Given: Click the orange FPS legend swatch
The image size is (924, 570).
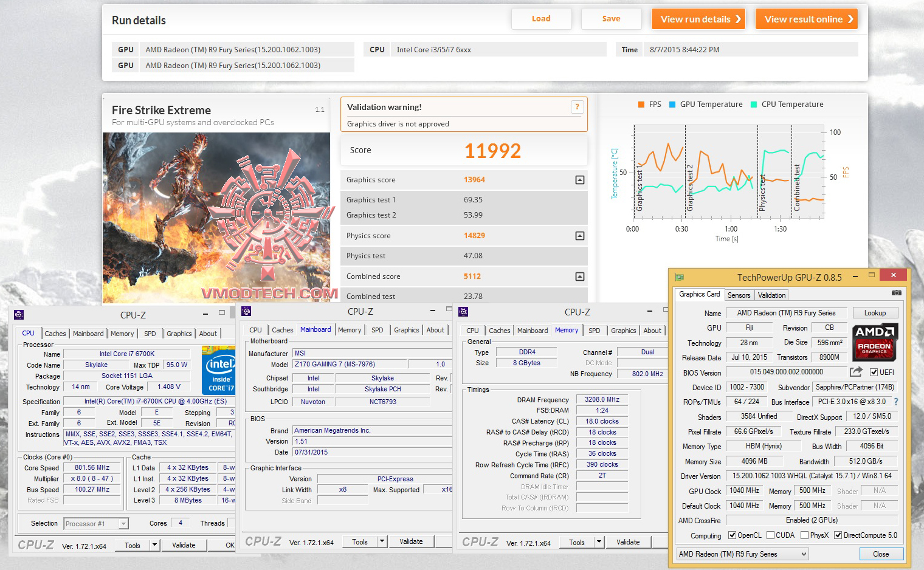Looking at the screenshot, I should click(x=641, y=105).
